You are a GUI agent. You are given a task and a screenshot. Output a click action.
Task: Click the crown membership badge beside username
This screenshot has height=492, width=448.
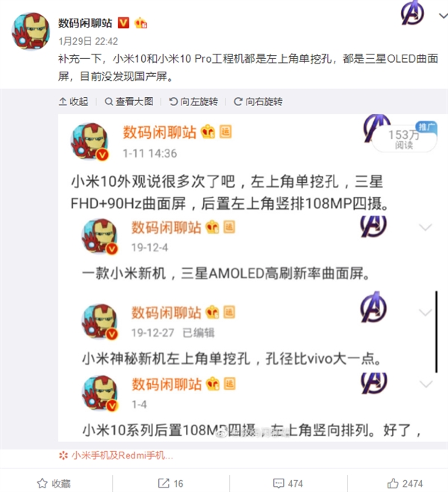coord(140,23)
